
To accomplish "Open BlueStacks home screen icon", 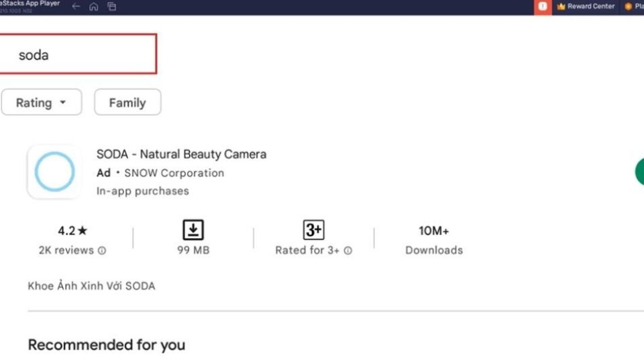I will pos(94,7).
